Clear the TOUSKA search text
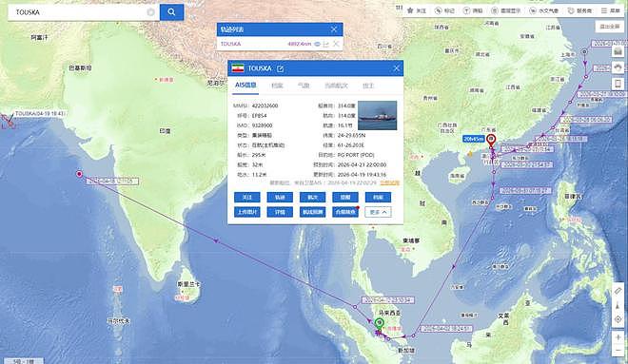 coord(150,12)
